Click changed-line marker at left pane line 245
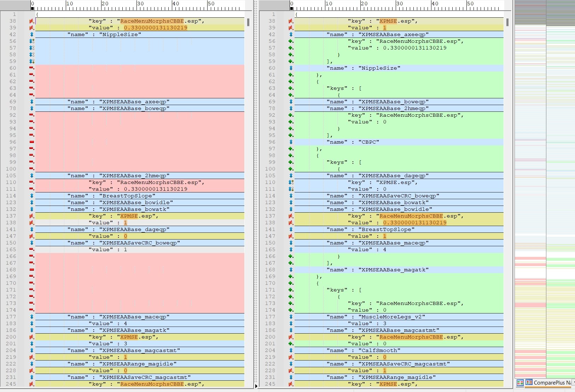 tap(31, 384)
